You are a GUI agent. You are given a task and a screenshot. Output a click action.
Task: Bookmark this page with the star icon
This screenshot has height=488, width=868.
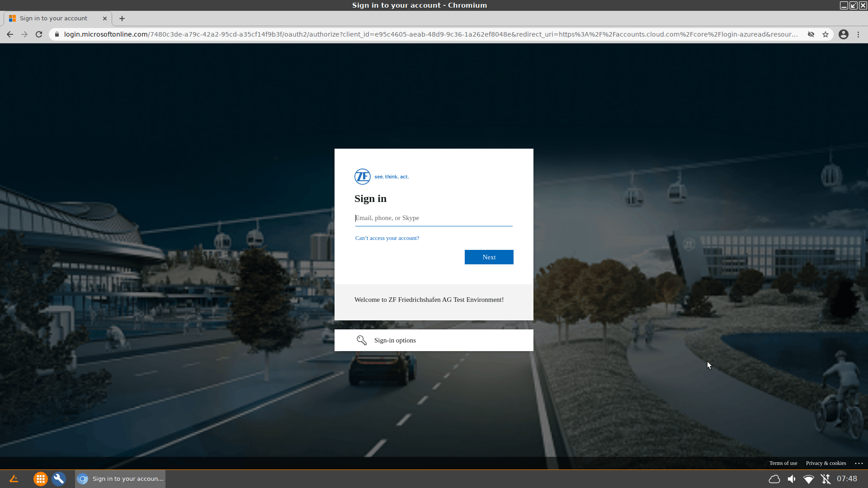click(826, 34)
